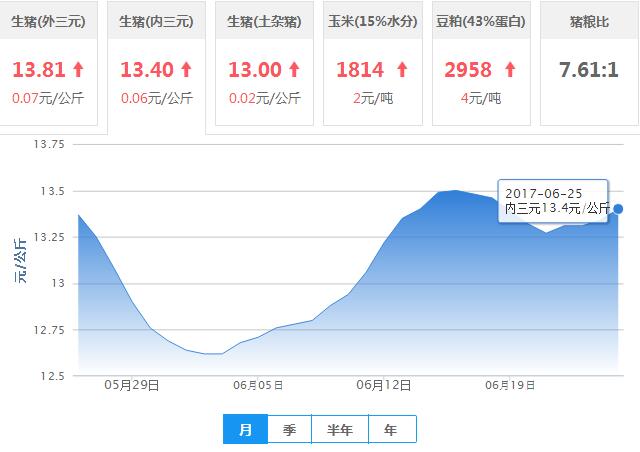Viewport: 640px width, 452px height.
Task: Click the 2元/吨 change text
Action: click(x=373, y=98)
